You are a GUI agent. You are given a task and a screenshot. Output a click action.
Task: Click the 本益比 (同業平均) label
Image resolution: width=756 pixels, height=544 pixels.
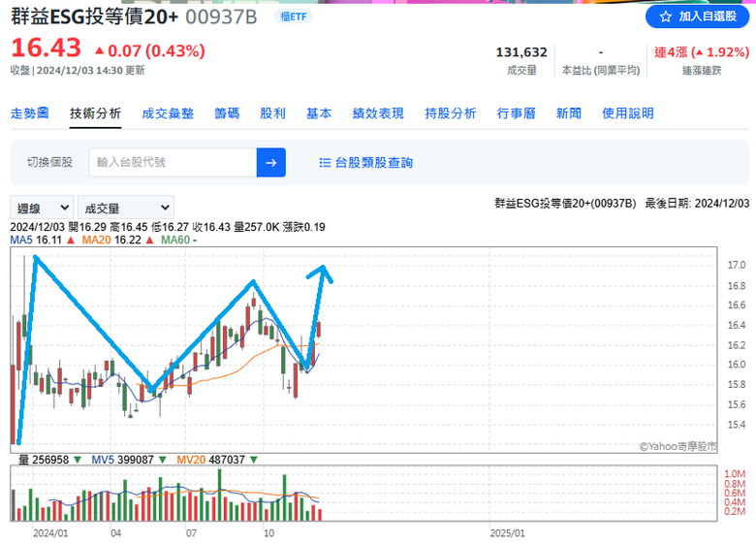[x=601, y=71]
